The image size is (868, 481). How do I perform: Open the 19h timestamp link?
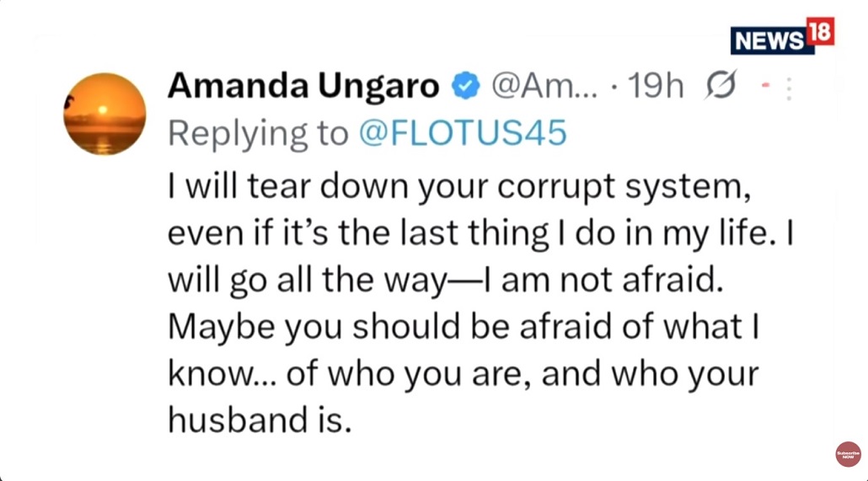pyautogui.click(x=656, y=85)
